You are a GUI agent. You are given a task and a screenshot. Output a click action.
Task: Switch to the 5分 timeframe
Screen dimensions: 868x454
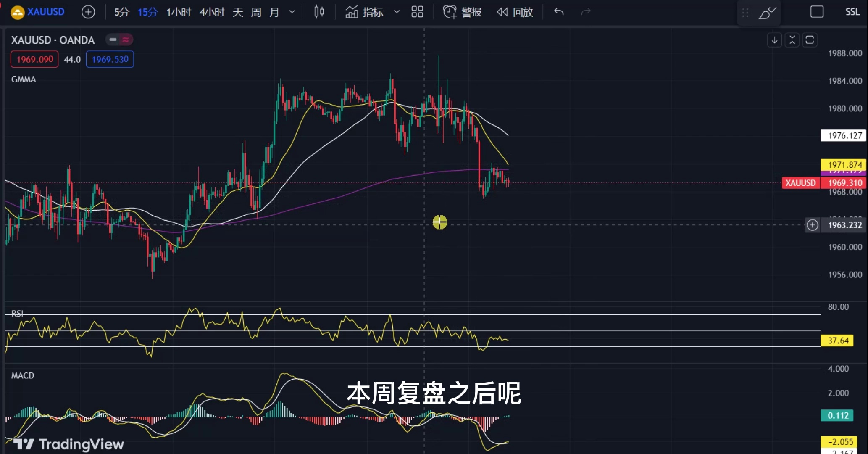point(121,12)
